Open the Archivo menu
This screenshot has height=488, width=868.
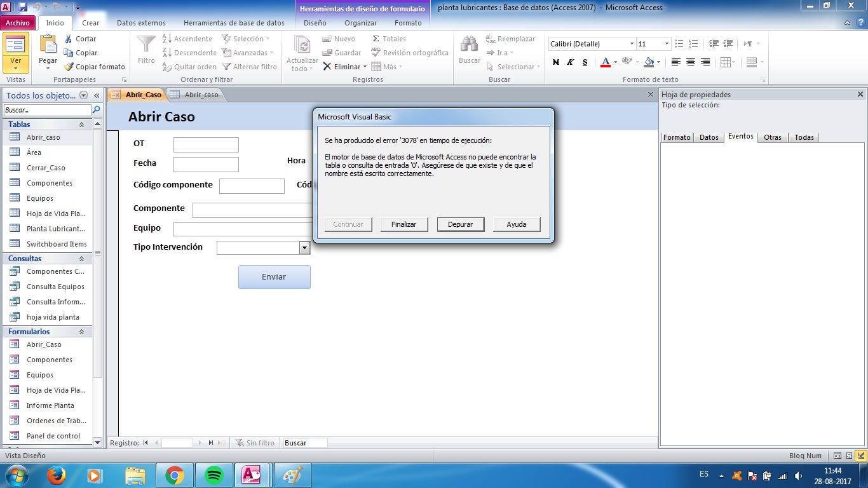click(x=18, y=23)
